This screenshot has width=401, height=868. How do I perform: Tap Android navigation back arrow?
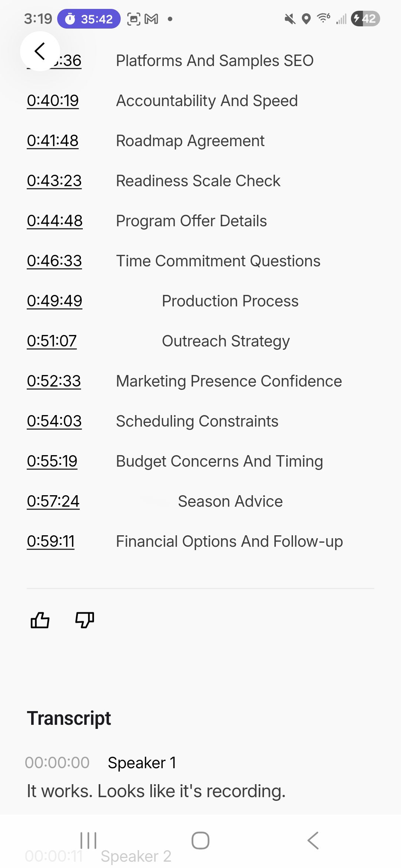point(313,840)
